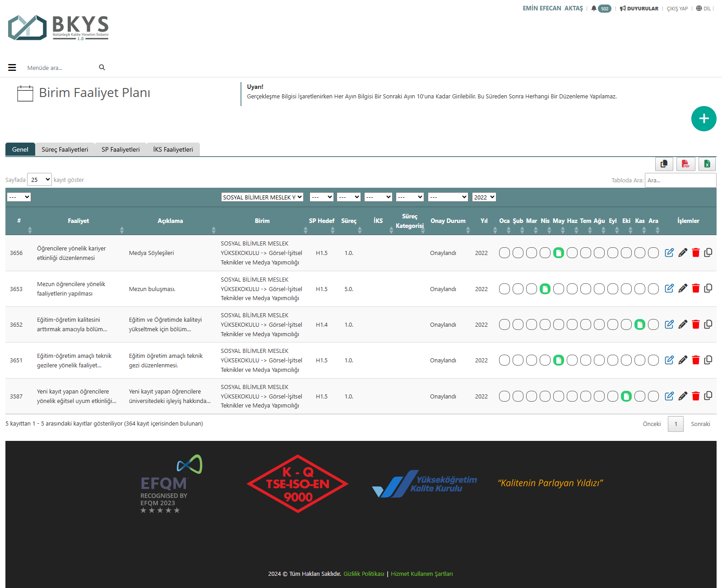Open edit form icon for row 3653

point(669,288)
